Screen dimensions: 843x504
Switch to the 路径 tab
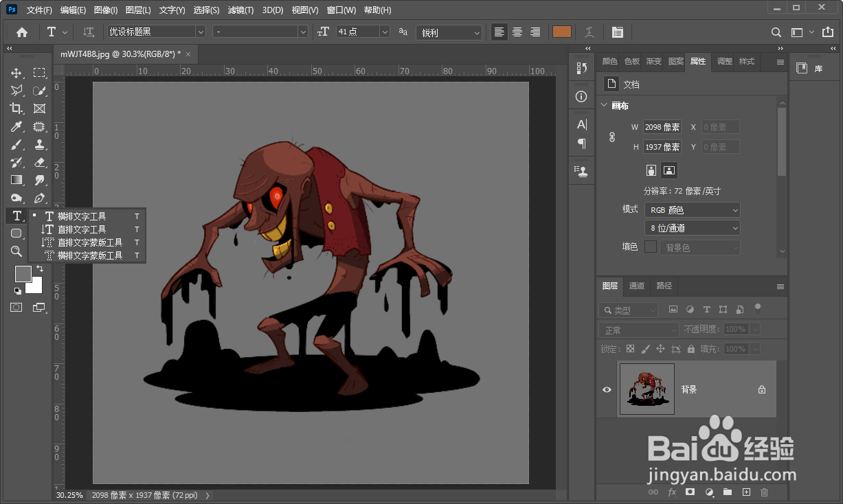point(664,286)
